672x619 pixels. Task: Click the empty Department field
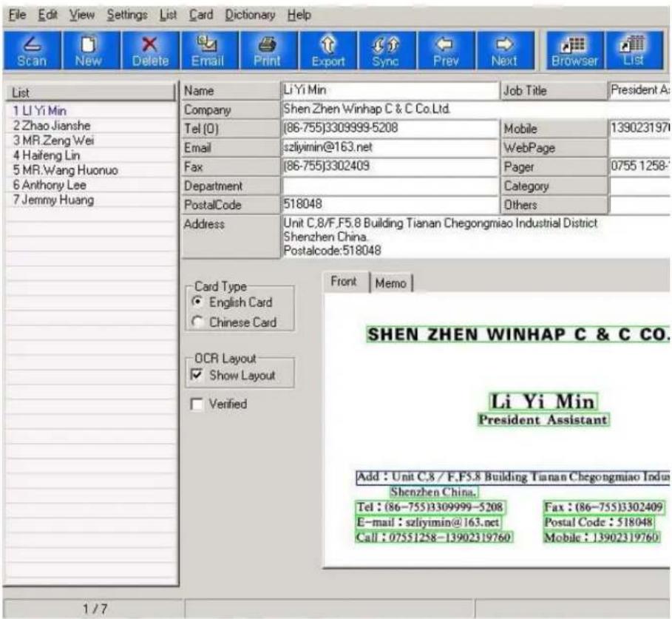tap(390, 185)
